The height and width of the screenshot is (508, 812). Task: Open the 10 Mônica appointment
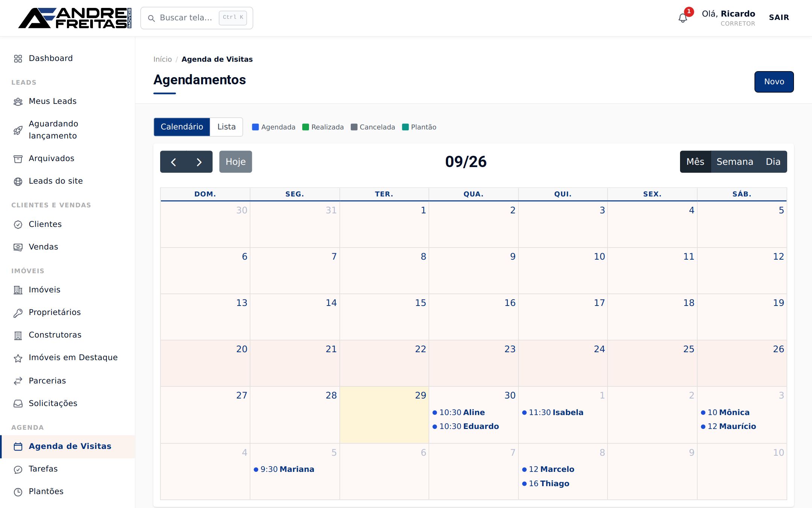(742, 412)
